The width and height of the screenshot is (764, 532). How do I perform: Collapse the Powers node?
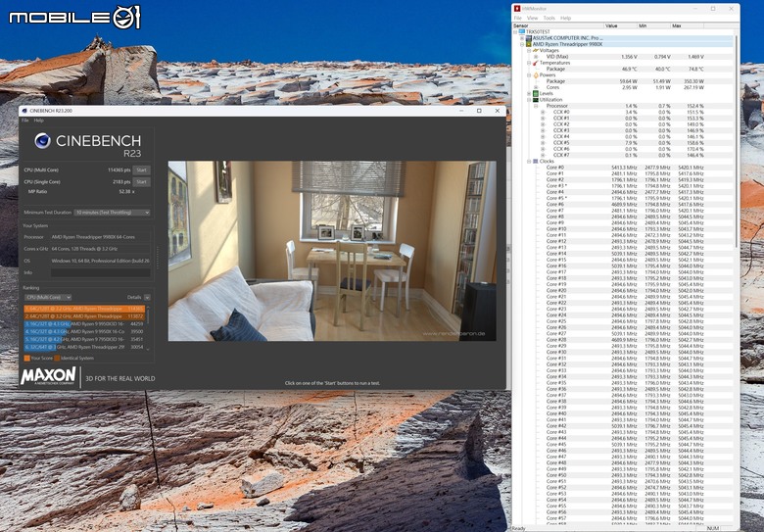[529, 75]
